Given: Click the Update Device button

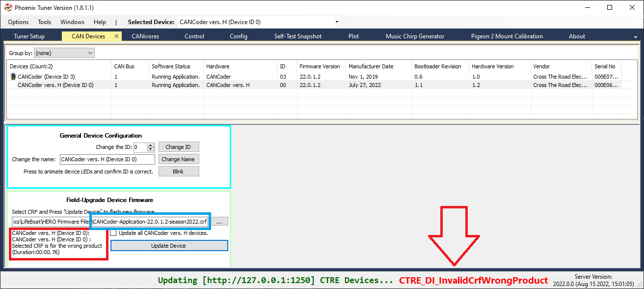Looking at the screenshot, I should pos(169,246).
